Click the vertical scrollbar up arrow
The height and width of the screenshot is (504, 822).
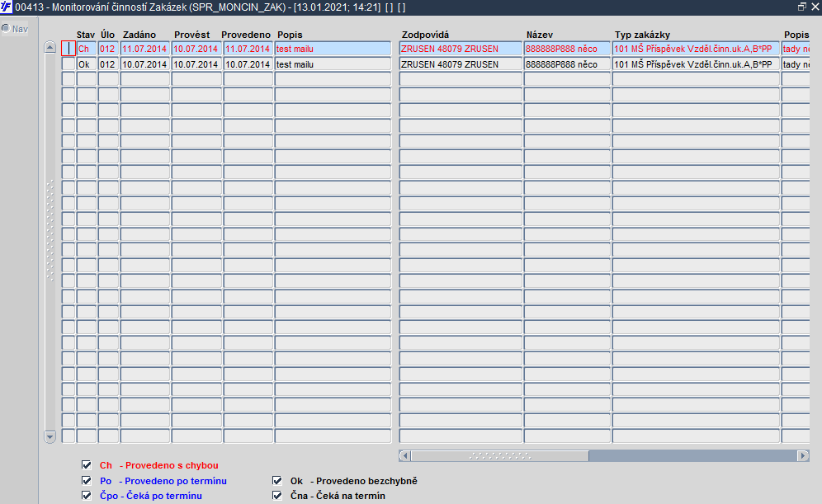[50, 47]
